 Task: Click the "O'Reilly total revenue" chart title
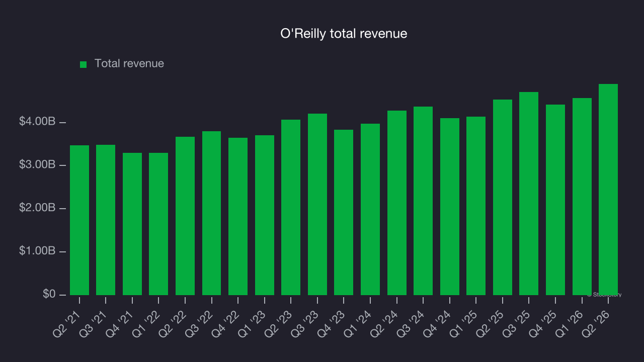pyautogui.click(x=344, y=34)
